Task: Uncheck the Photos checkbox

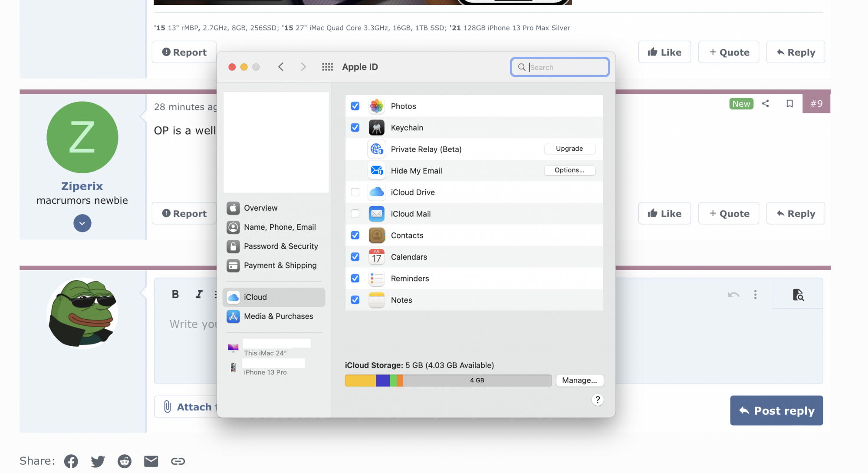Action: (355, 106)
